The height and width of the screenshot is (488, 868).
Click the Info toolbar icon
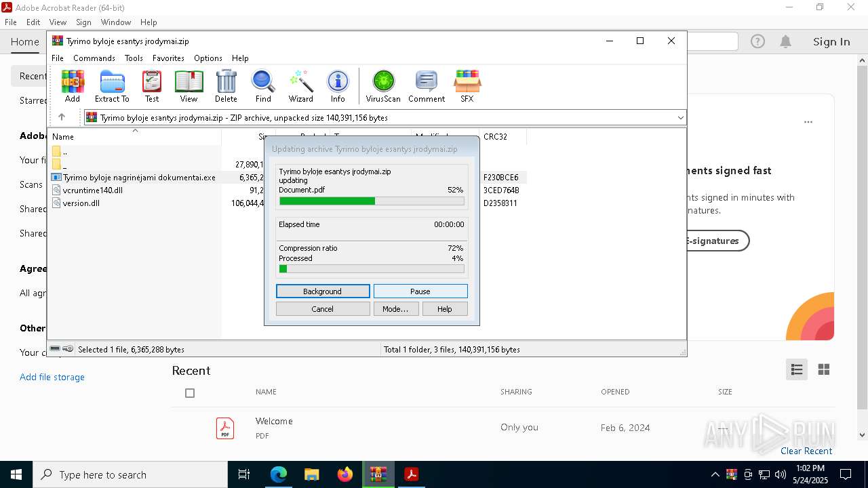[x=338, y=86]
